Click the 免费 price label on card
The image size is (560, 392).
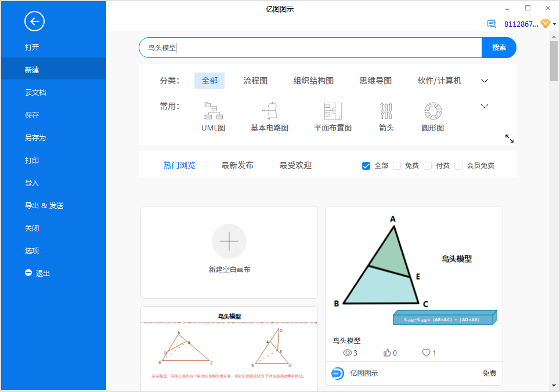489,373
